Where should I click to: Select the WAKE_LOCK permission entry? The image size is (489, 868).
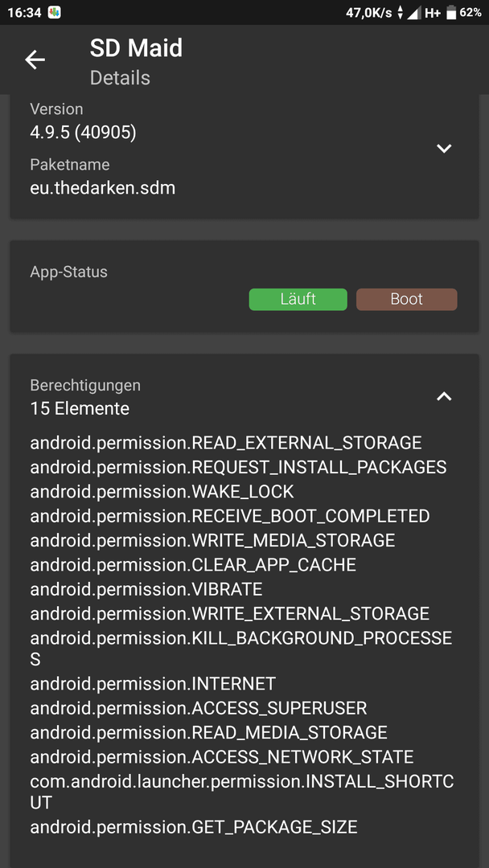click(162, 491)
